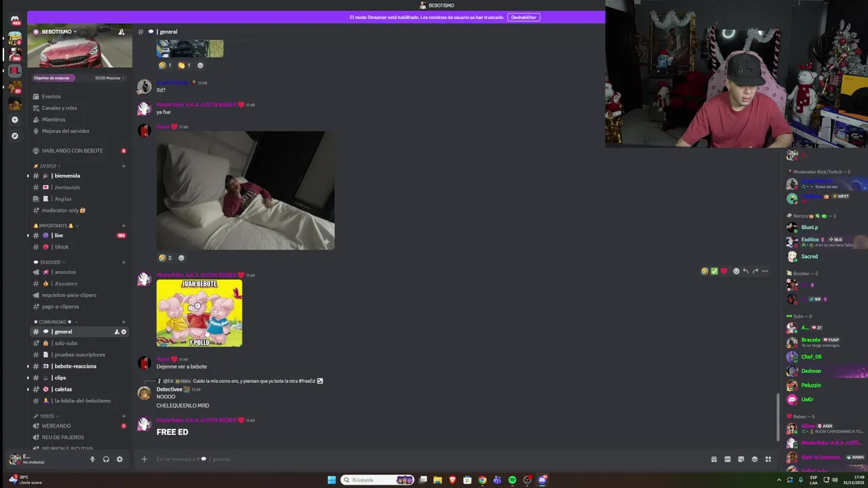Viewport: 868px width, 488px height.
Task: Add reaction next to laughing count 2
Action: [181, 258]
